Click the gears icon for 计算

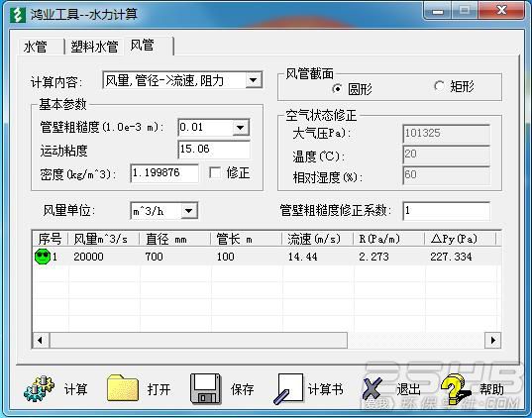(x=39, y=388)
